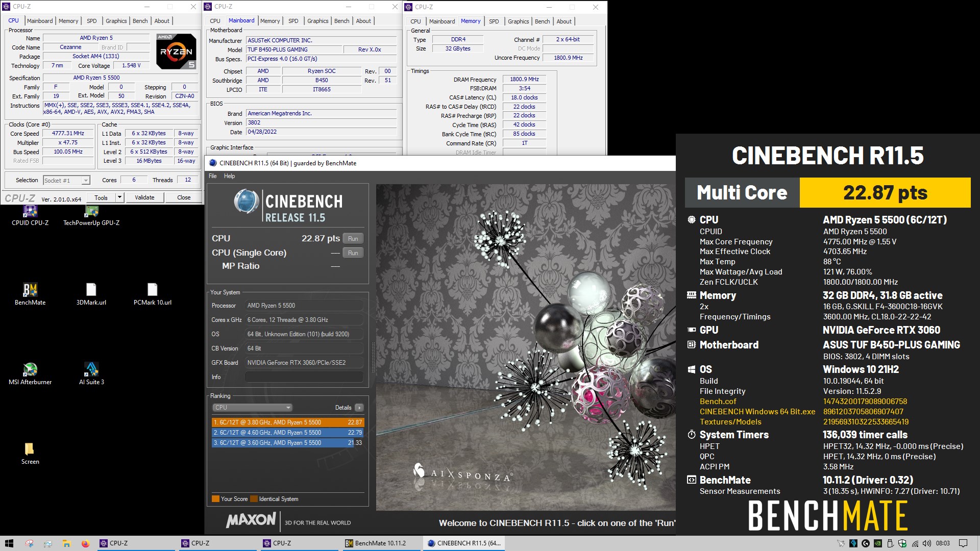
Task: Launch Firefox from the taskbar
Action: (x=85, y=543)
